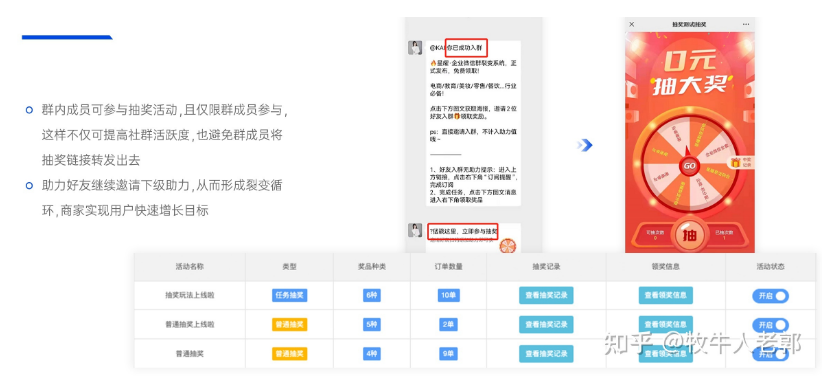View 抽奖记录 for 普通抽奖上线啦
The height and width of the screenshot is (380, 832).
(x=546, y=324)
